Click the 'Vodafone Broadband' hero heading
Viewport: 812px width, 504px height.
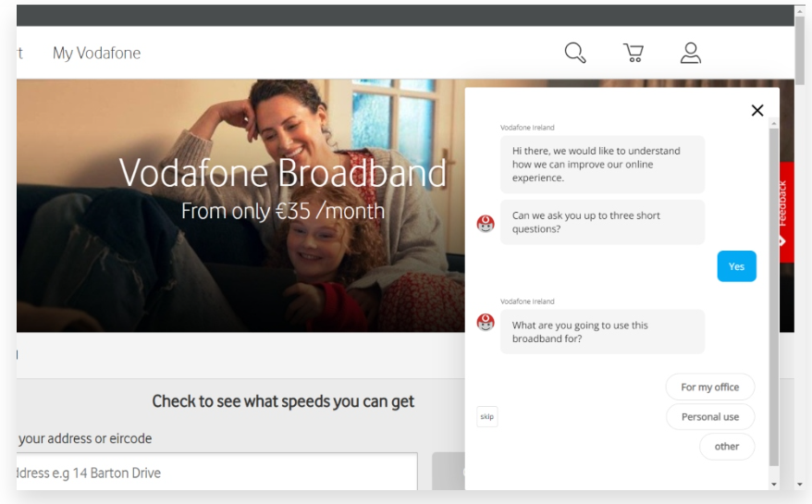pyautogui.click(x=282, y=173)
